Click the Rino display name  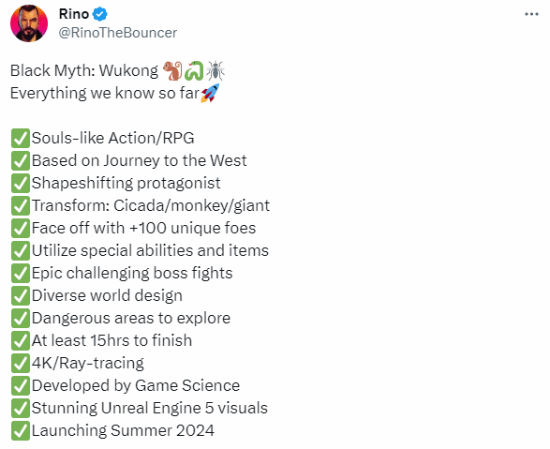point(74,14)
